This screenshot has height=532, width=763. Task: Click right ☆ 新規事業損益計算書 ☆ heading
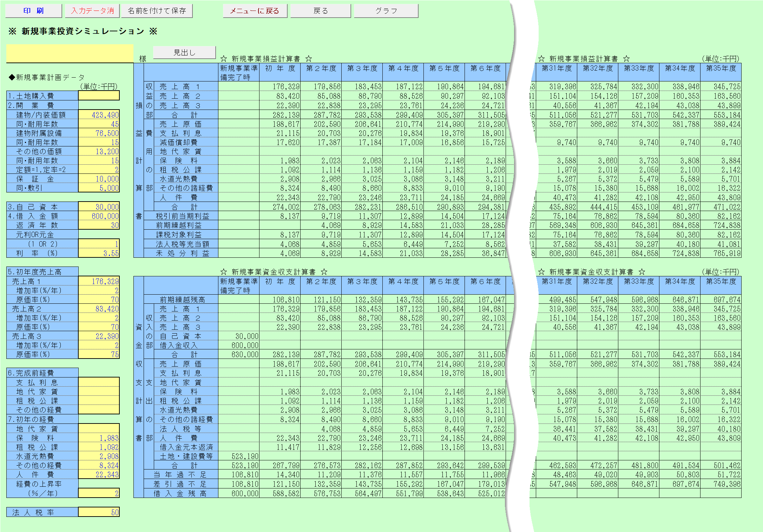click(x=584, y=59)
